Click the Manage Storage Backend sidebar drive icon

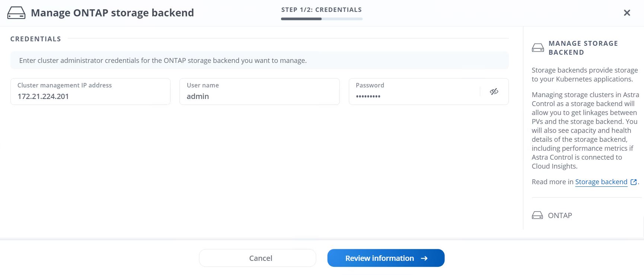538,48
